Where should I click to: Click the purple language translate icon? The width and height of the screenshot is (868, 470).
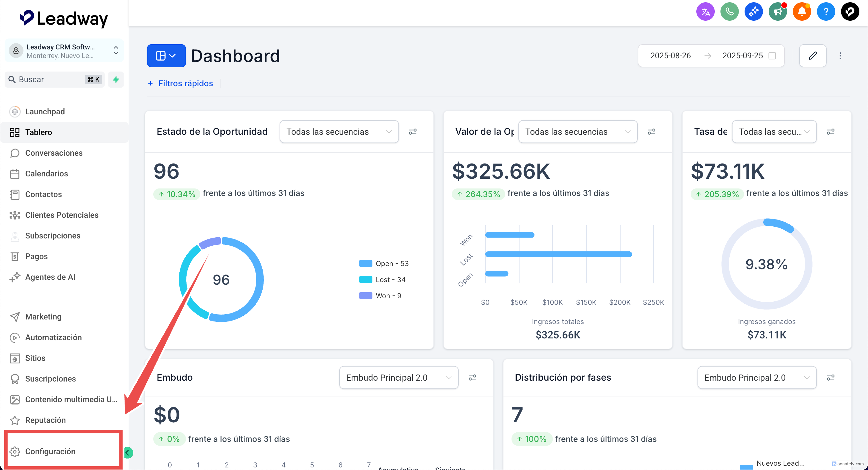[x=705, y=12]
